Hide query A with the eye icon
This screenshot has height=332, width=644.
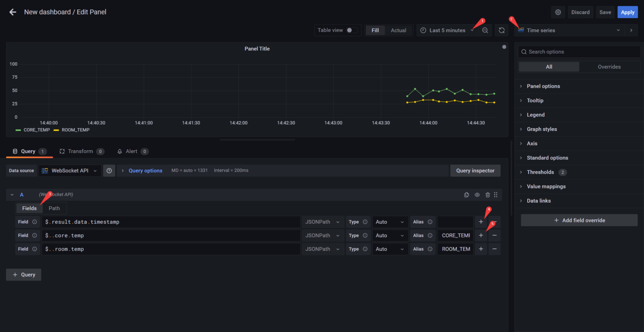point(477,194)
